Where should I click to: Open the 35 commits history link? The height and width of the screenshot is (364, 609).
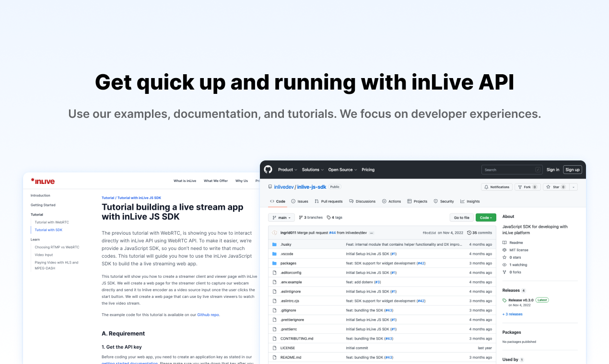(x=480, y=233)
